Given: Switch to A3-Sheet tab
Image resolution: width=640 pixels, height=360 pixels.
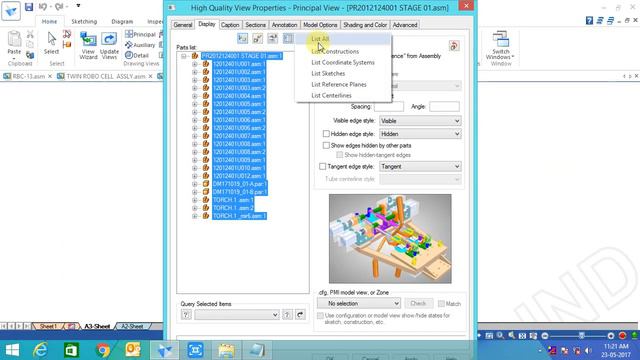Looking at the screenshot, I should [x=97, y=326].
